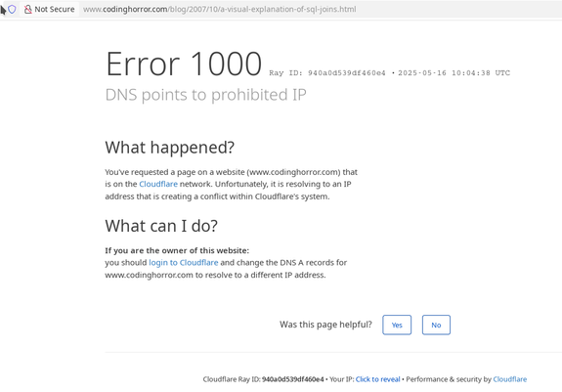Click No for page helpful
Image resolution: width=562 pixels, height=392 pixels.
[436, 325]
